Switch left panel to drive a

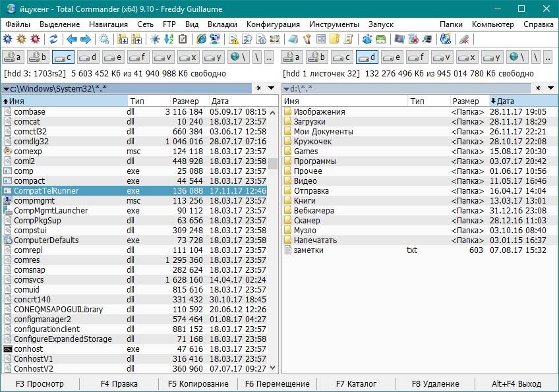pyautogui.click(x=14, y=57)
